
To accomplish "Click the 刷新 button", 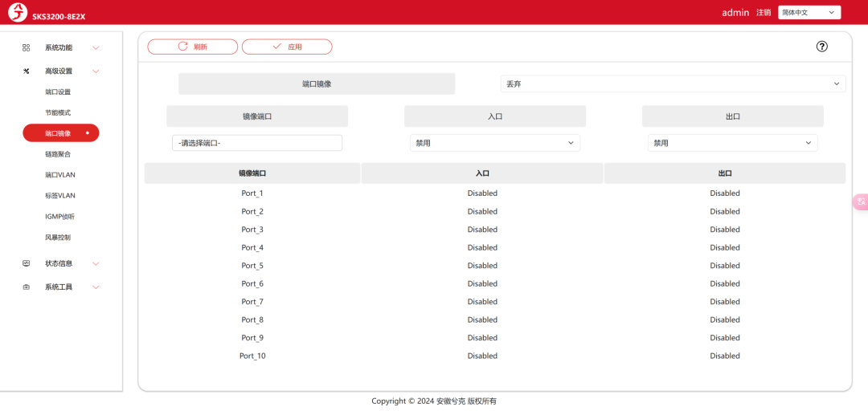I will 193,47.
